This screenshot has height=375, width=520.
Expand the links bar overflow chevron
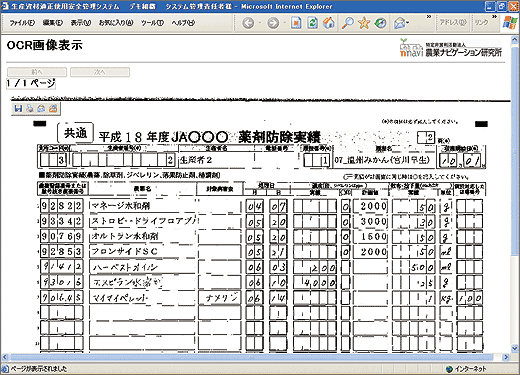click(494, 16)
